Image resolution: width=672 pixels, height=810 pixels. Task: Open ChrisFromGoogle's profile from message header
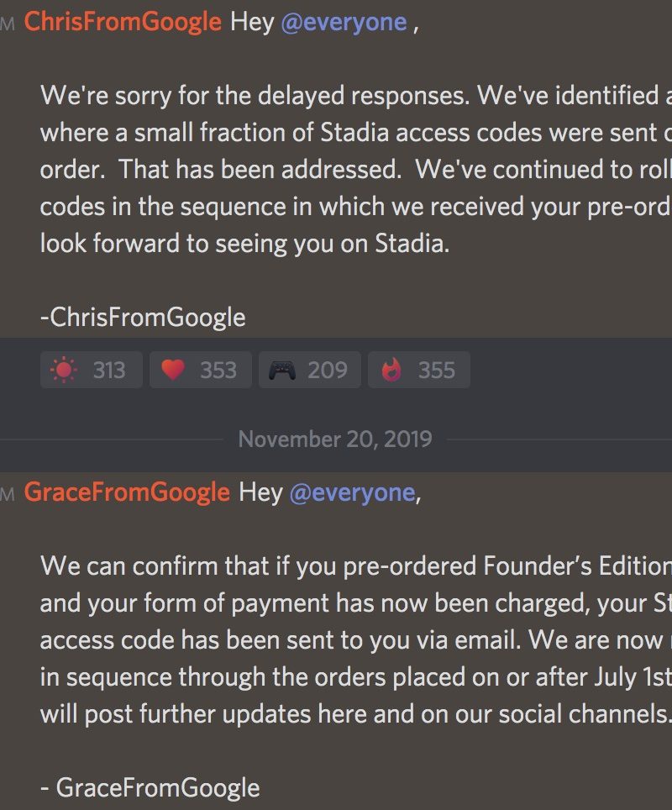pos(123,22)
